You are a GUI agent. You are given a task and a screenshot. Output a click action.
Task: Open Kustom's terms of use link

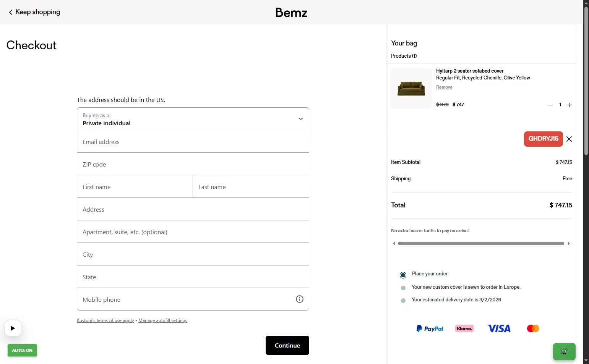pos(105,320)
